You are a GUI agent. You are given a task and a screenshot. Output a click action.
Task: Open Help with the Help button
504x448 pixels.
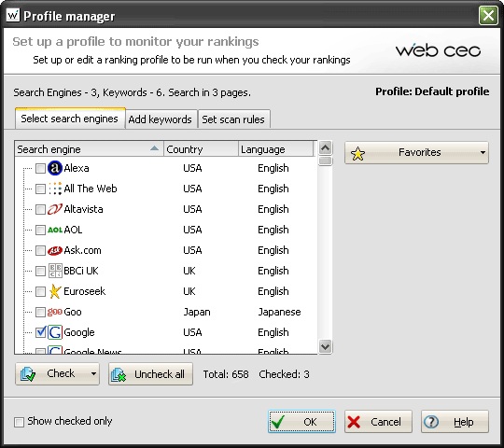pyautogui.click(x=455, y=422)
